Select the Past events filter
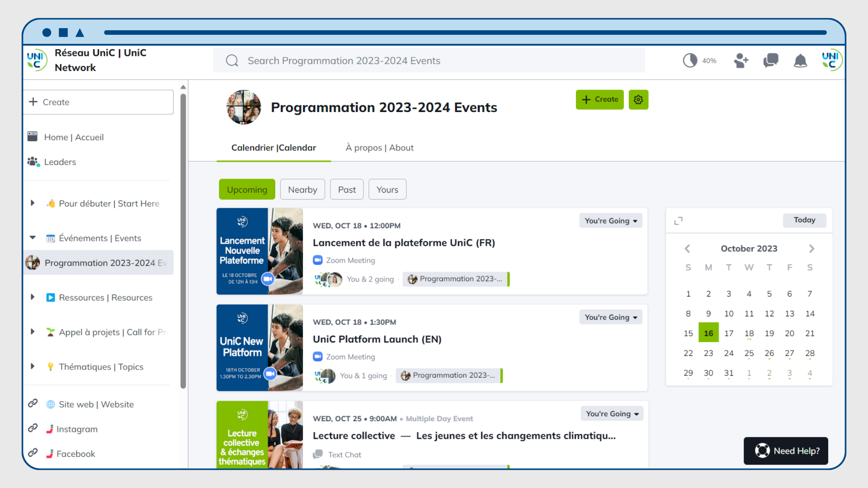 pos(347,189)
